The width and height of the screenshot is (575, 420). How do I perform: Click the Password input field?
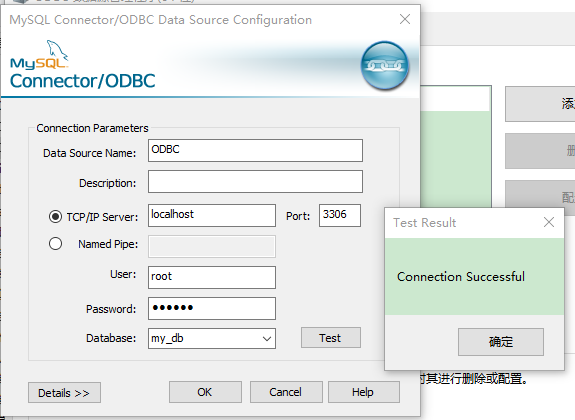[212, 308]
